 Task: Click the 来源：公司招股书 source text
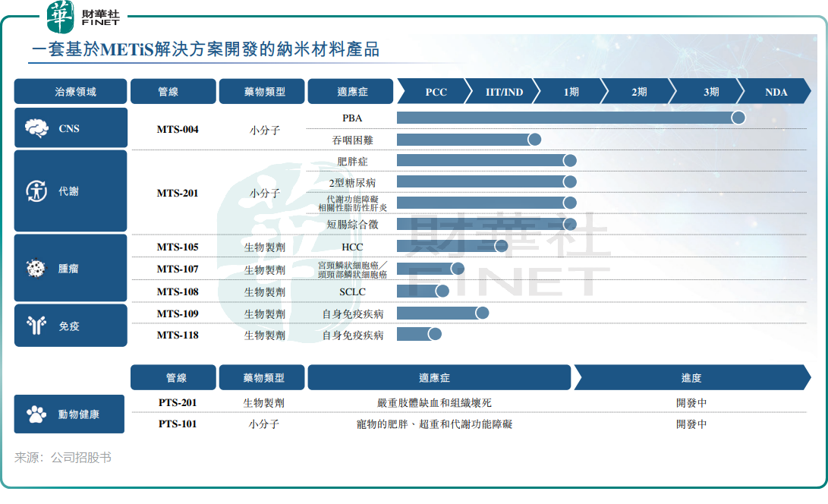pyautogui.click(x=63, y=458)
